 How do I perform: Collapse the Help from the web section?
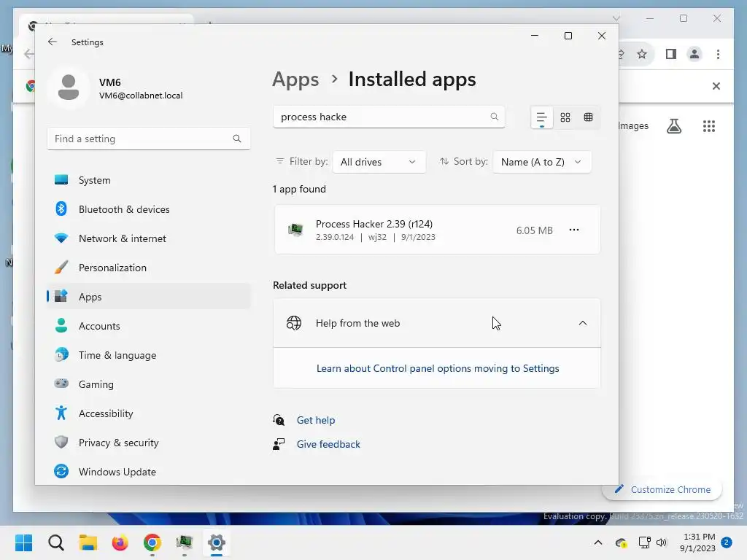click(x=583, y=323)
